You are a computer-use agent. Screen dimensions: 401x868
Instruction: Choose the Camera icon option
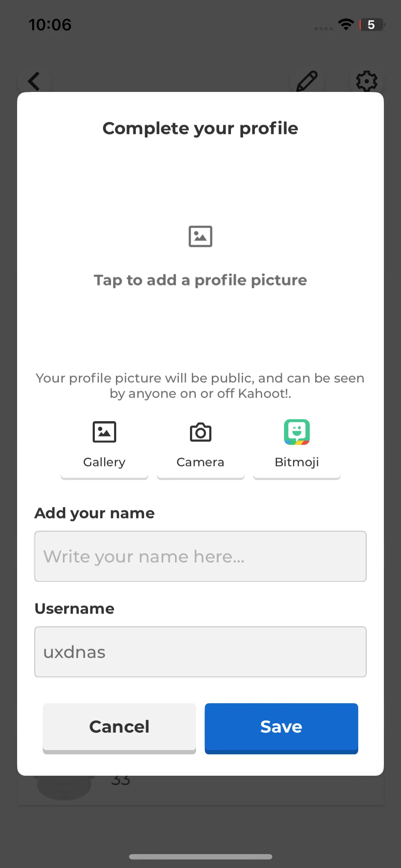click(x=200, y=432)
